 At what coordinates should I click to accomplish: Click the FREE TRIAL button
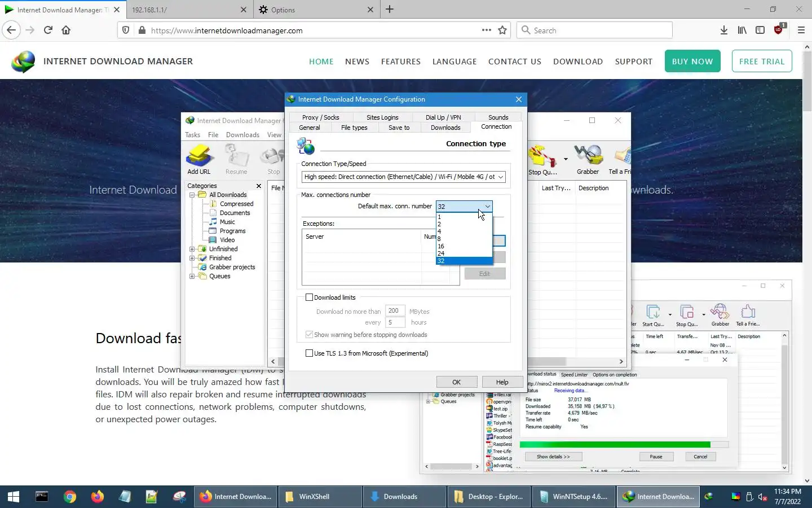click(x=762, y=61)
